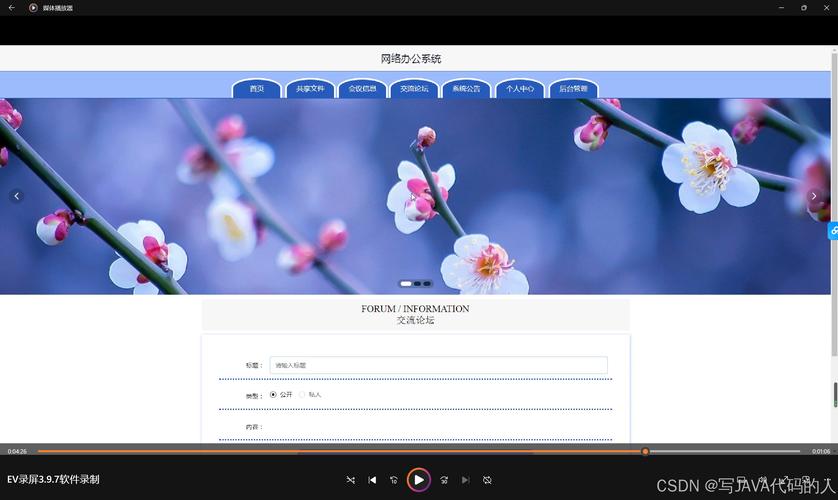Select the 私人 private radio option
This screenshot has height=500, width=838.
coord(302,394)
